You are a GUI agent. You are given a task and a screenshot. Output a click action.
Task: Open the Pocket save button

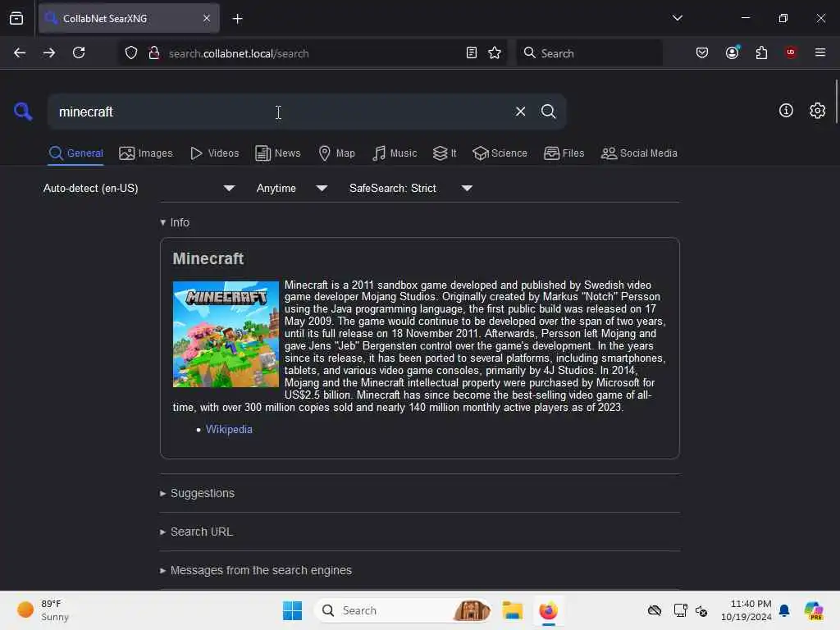tap(702, 53)
